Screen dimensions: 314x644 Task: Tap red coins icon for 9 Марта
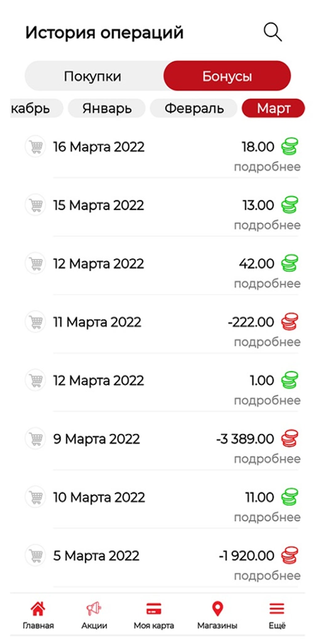[289, 438]
